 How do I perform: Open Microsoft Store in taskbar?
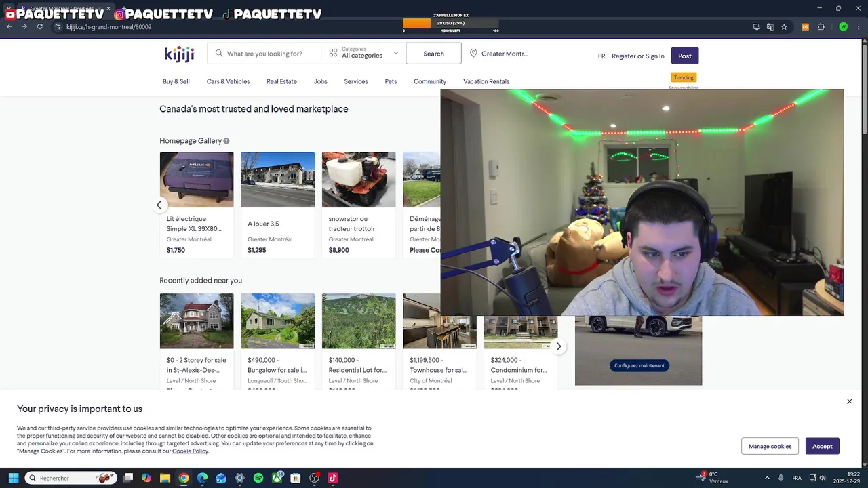point(295,478)
